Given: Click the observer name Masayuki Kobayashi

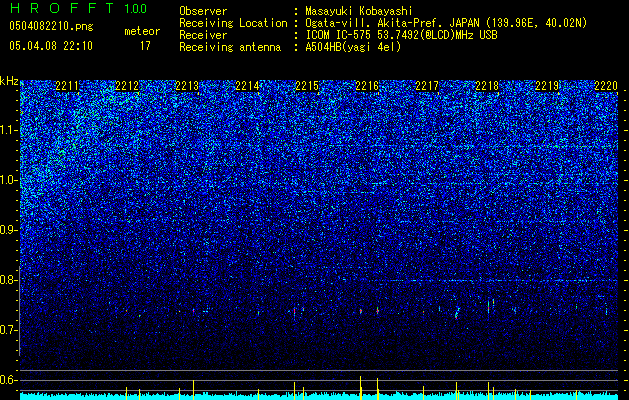Looking at the screenshot, I should point(359,11).
